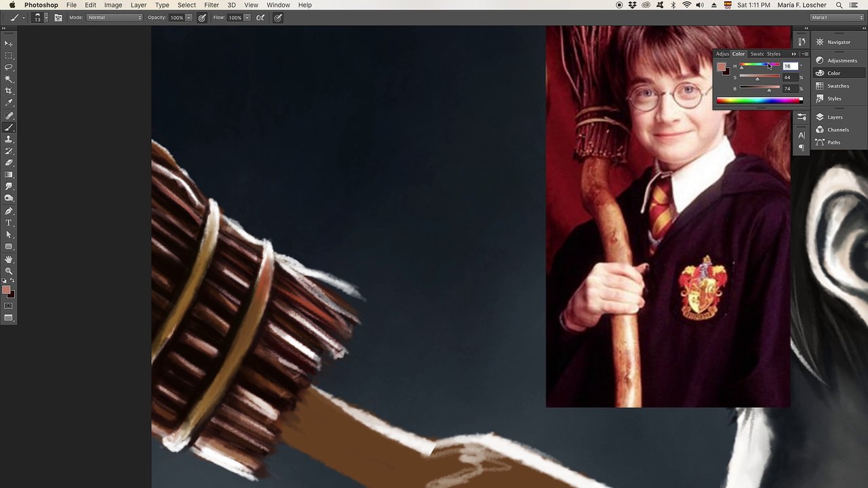Open the Character panel icon

click(802, 136)
